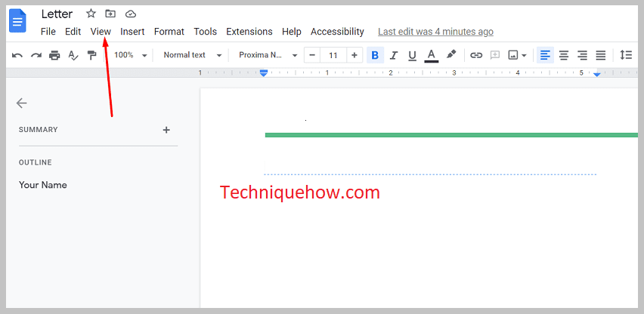Set left text alignment
644x314 pixels.
tap(545, 55)
